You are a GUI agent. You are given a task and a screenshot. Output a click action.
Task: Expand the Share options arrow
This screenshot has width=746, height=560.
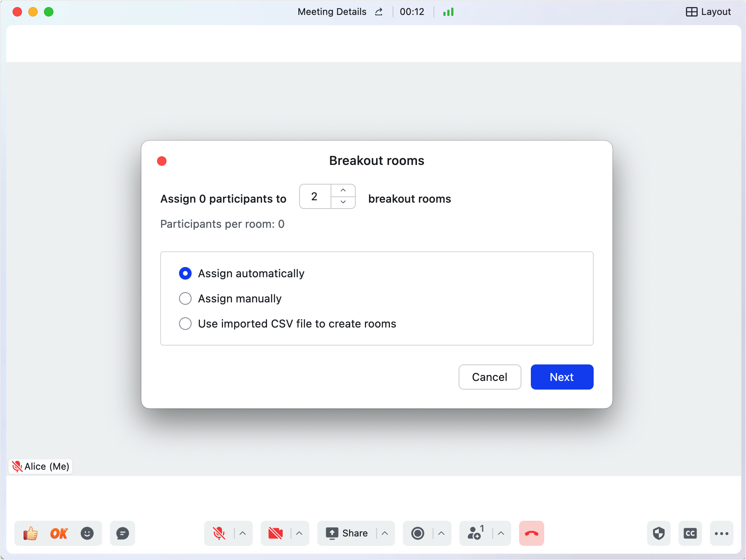[385, 533]
